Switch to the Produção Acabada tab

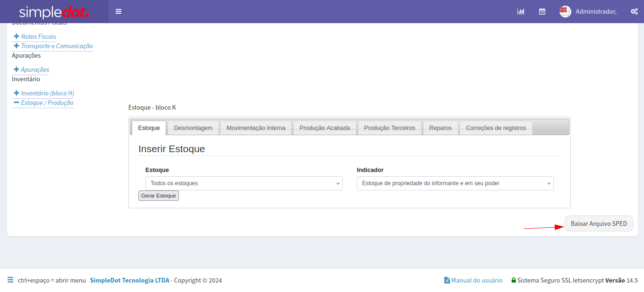tap(324, 128)
